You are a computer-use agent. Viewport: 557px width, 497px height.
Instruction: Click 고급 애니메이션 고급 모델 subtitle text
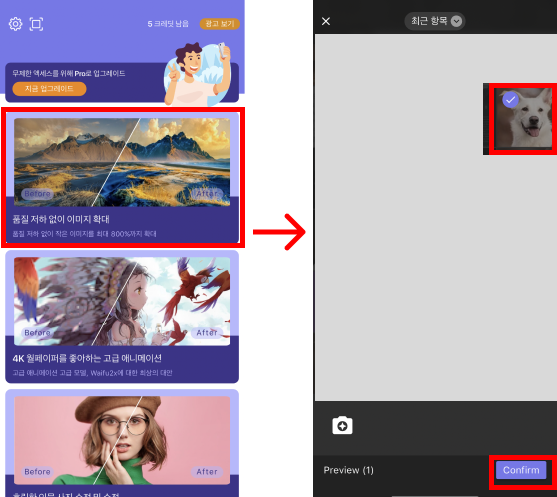pos(92,373)
